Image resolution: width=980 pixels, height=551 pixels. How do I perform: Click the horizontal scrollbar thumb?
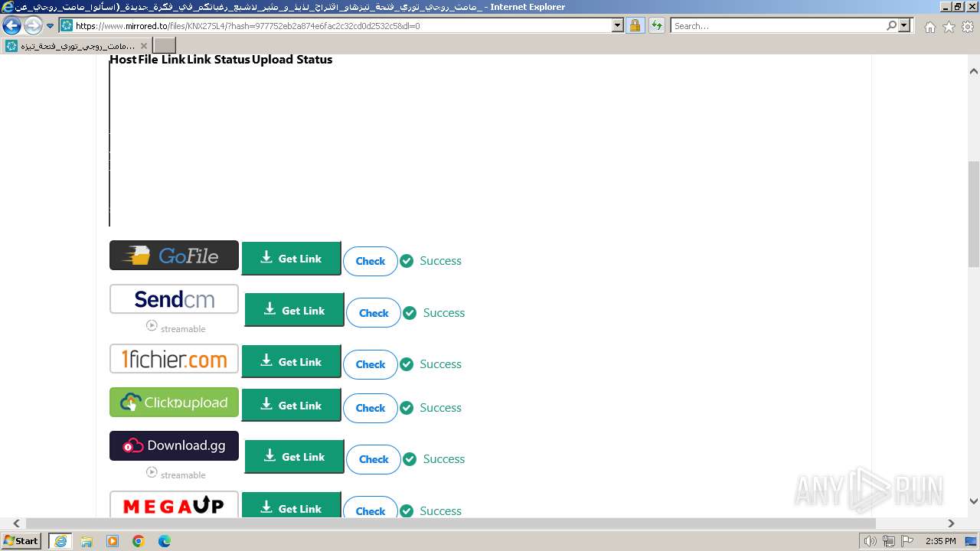[450, 523]
